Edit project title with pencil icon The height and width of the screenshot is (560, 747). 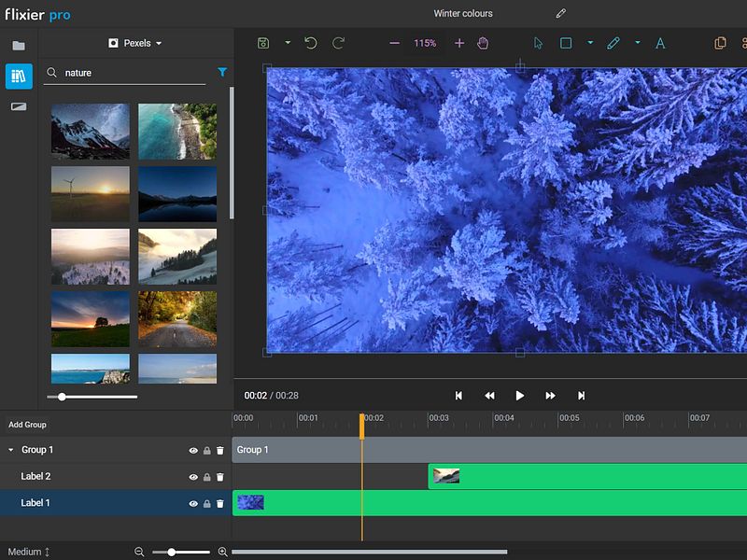(561, 14)
